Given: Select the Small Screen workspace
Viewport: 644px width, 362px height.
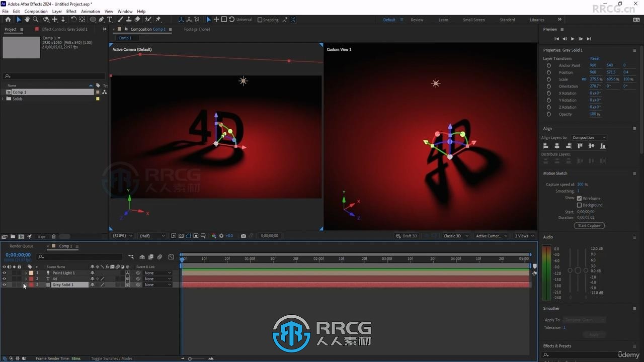Looking at the screenshot, I should coord(473,20).
